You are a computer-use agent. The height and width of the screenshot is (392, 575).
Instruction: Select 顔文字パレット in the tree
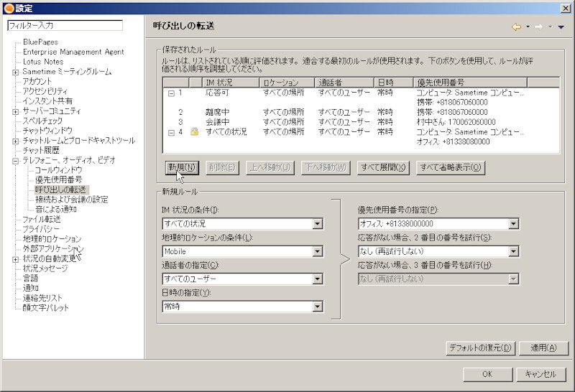pyautogui.click(x=45, y=308)
